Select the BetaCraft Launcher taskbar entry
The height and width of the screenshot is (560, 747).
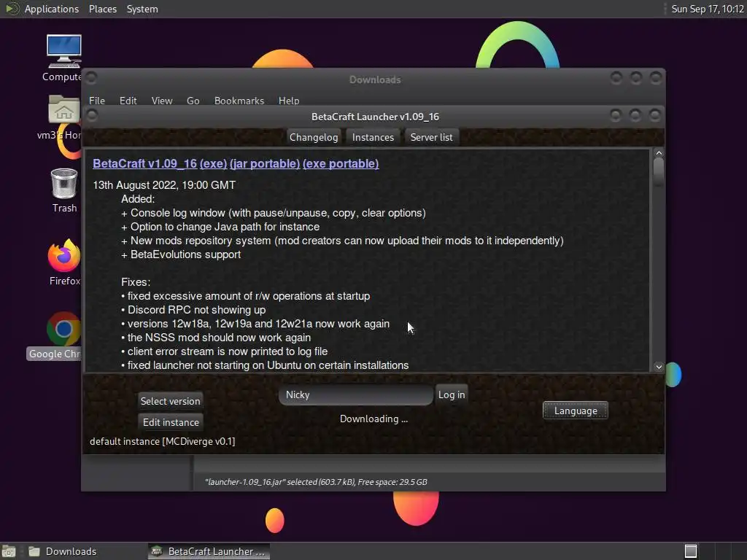click(x=209, y=551)
